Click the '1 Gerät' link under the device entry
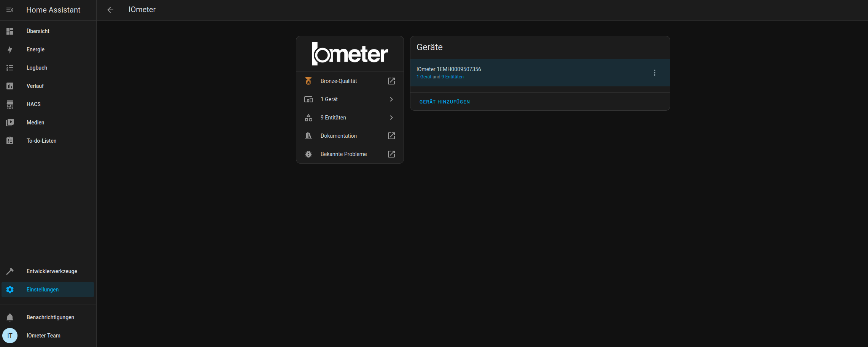Screen dimensions: 868x347 click(x=424, y=77)
